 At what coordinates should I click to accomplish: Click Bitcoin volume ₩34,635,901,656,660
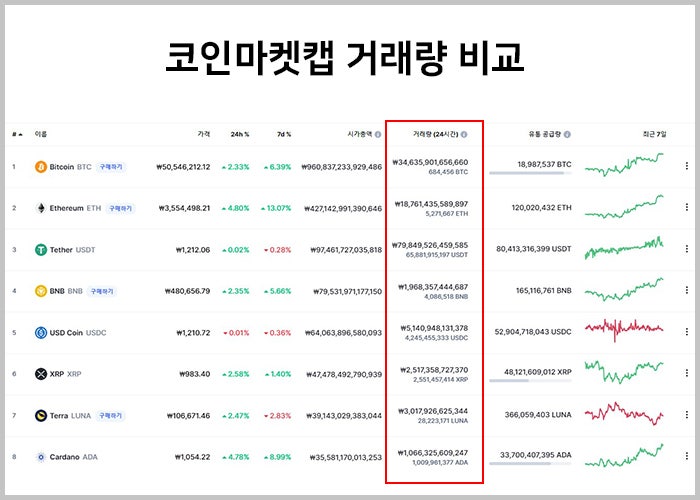click(x=430, y=162)
